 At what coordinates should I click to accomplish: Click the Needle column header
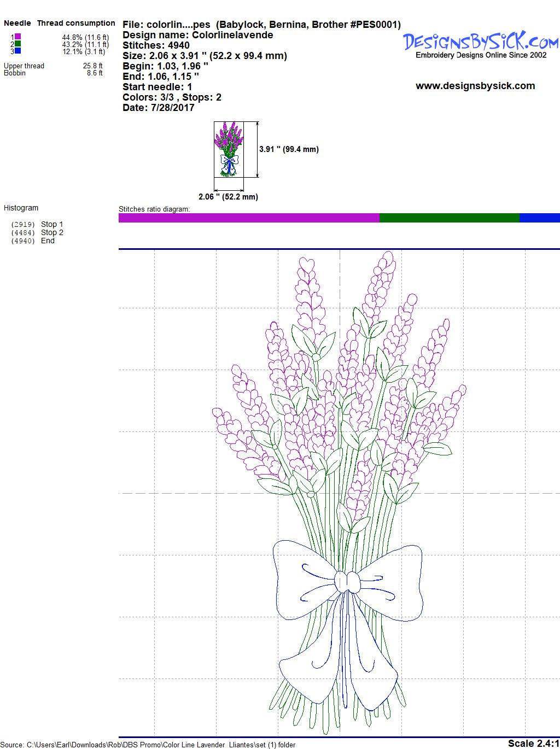[x=17, y=23]
